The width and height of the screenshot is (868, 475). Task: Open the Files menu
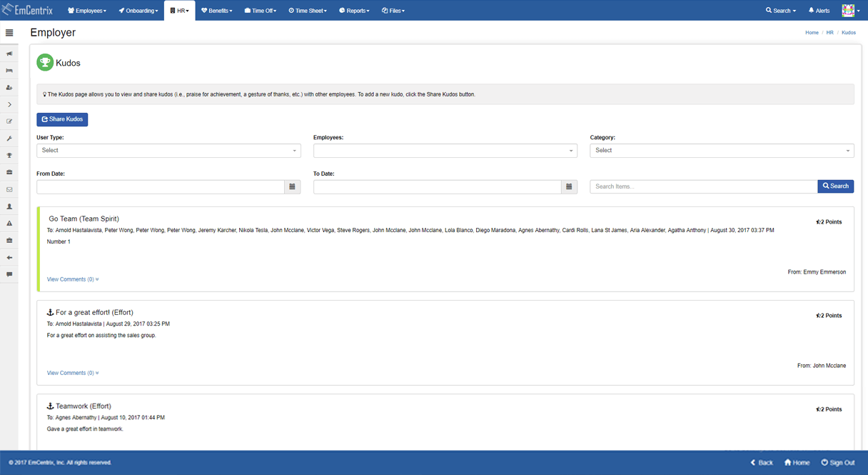point(393,11)
